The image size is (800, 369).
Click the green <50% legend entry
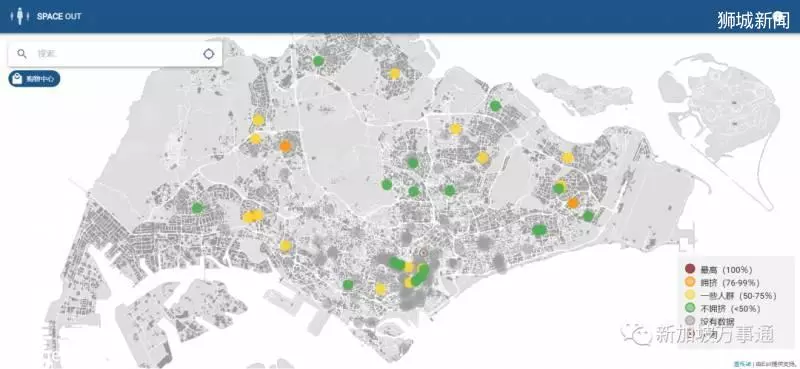tap(723, 309)
